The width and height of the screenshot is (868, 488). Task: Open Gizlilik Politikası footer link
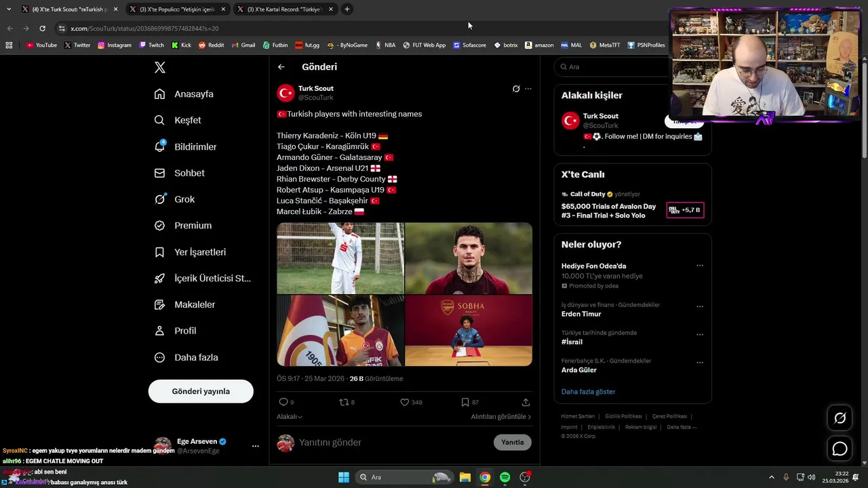pyautogui.click(x=623, y=416)
